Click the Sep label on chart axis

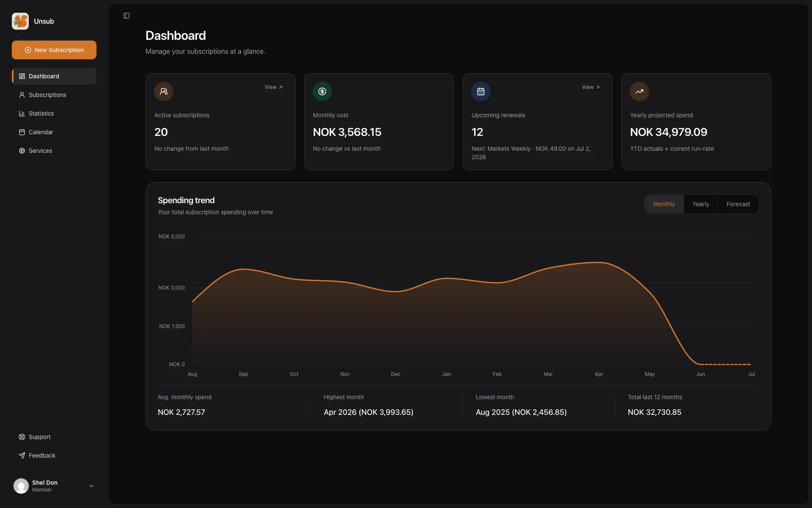[x=243, y=374]
